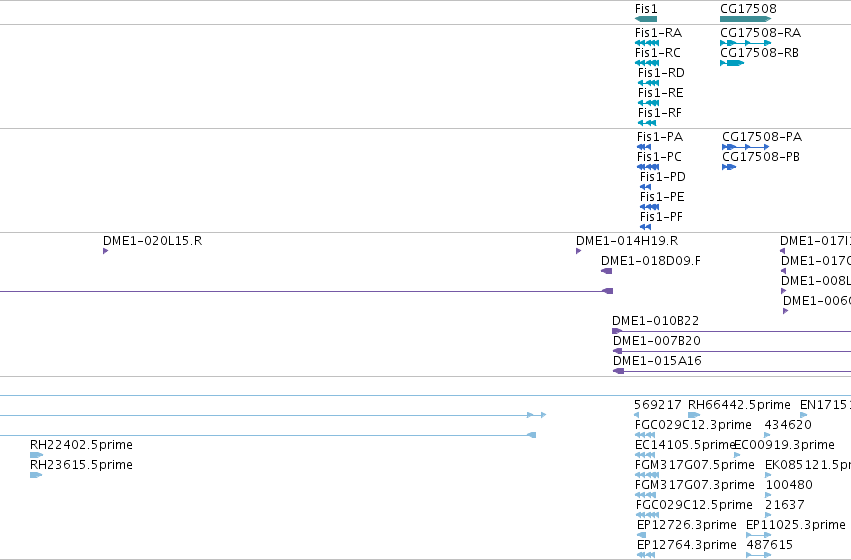851x560 pixels.
Task: Select the Fis1-PD protein feature
Action: click(663, 177)
